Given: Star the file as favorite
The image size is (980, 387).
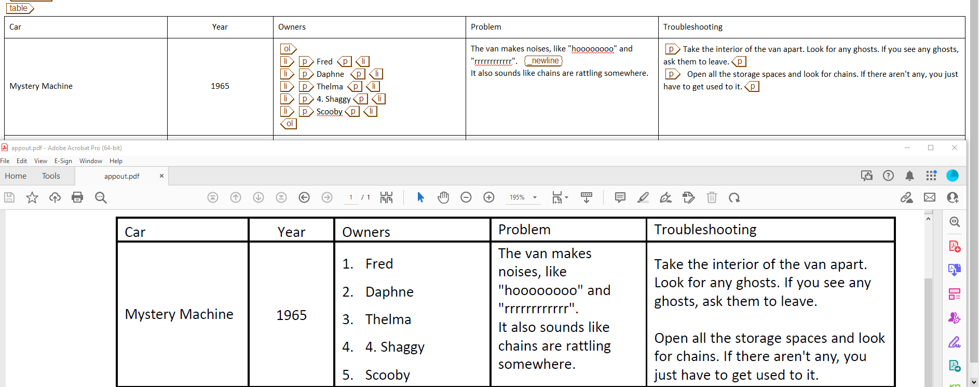Looking at the screenshot, I should 32,197.
